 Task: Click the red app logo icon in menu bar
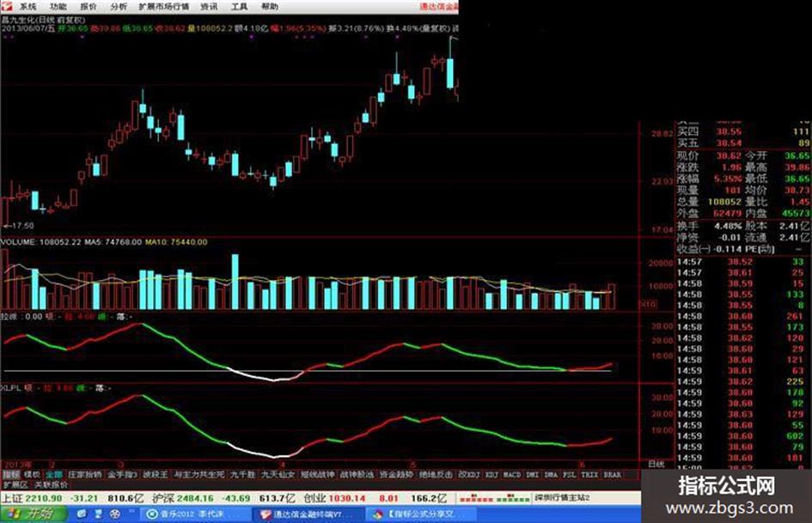[7, 6]
